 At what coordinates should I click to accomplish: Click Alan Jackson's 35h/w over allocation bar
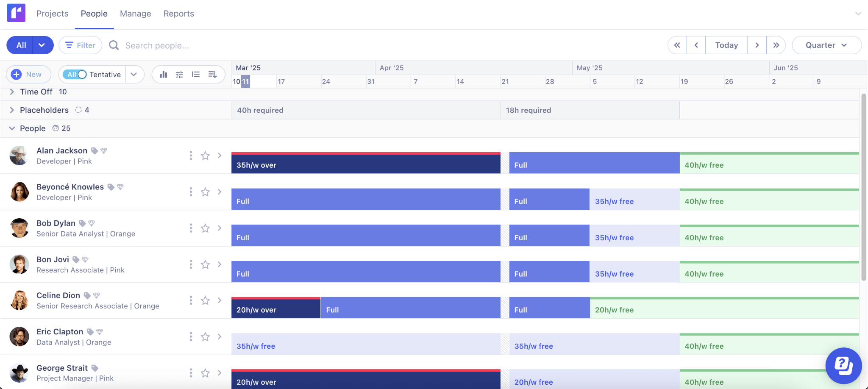point(365,164)
